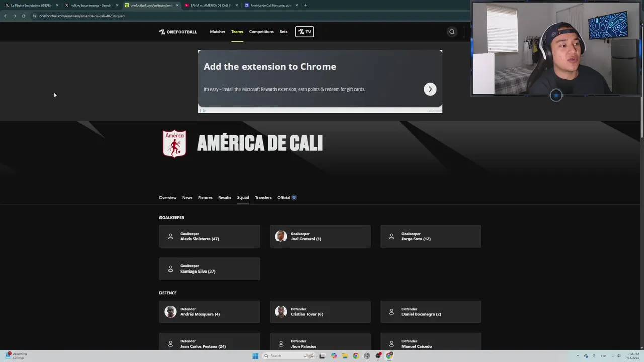Screen dimensions: 644x362
Task: Click Daniel Bocanegra's placeholder avatar icon
Action: (x=391, y=312)
